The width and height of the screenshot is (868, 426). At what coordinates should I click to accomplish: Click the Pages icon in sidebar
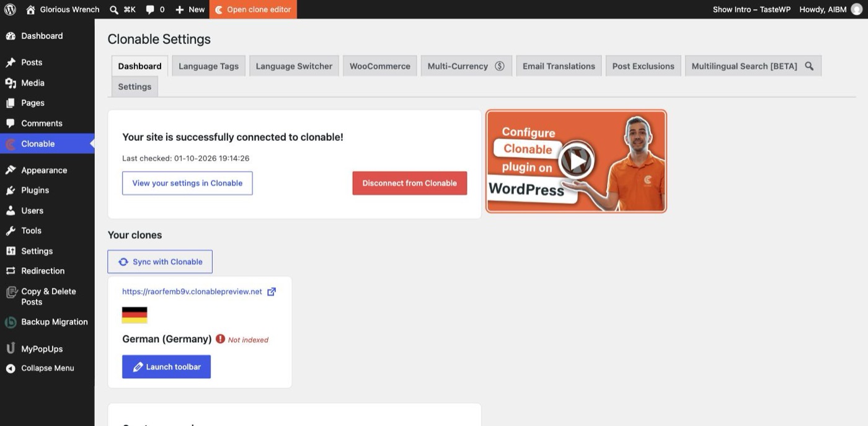11,103
